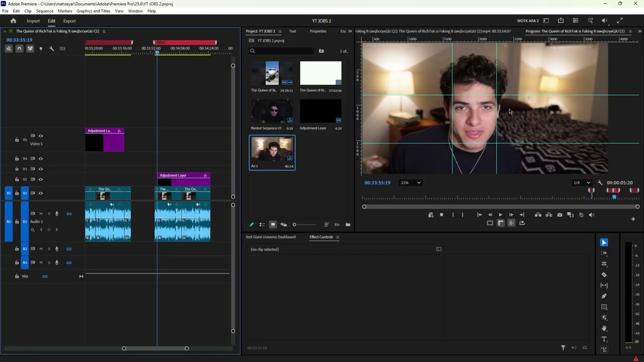Switch Project panel to freeform view
The image size is (644, 362).
click(x=284, y=225)
